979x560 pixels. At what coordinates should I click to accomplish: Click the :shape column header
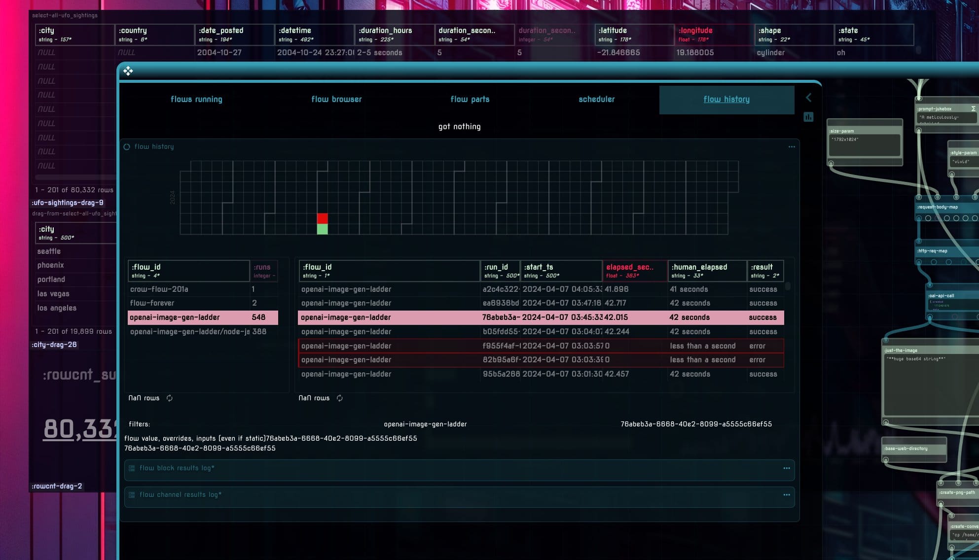[x=794, y=35]
